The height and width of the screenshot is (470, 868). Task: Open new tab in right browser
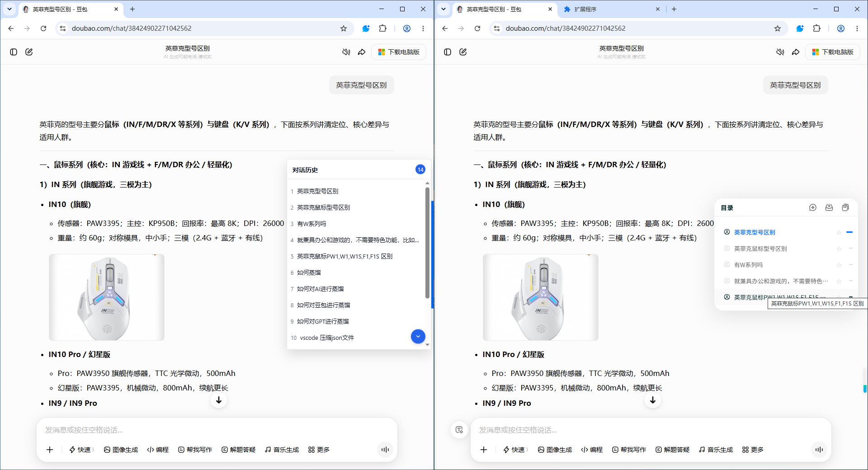(674, 9)
